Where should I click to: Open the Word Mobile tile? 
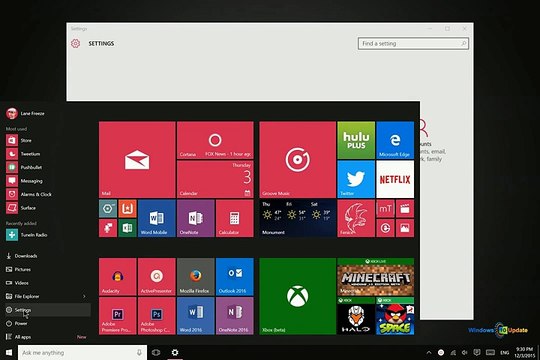(157, 218)
